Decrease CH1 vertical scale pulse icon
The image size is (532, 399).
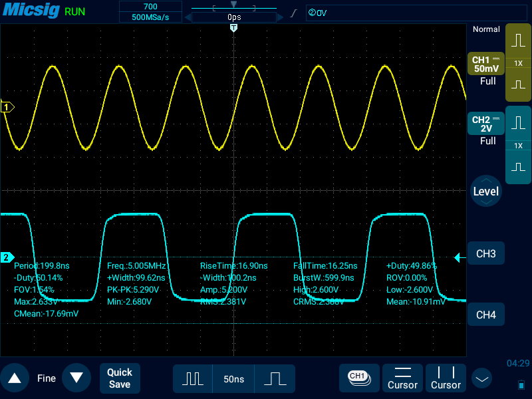point(518,84)
